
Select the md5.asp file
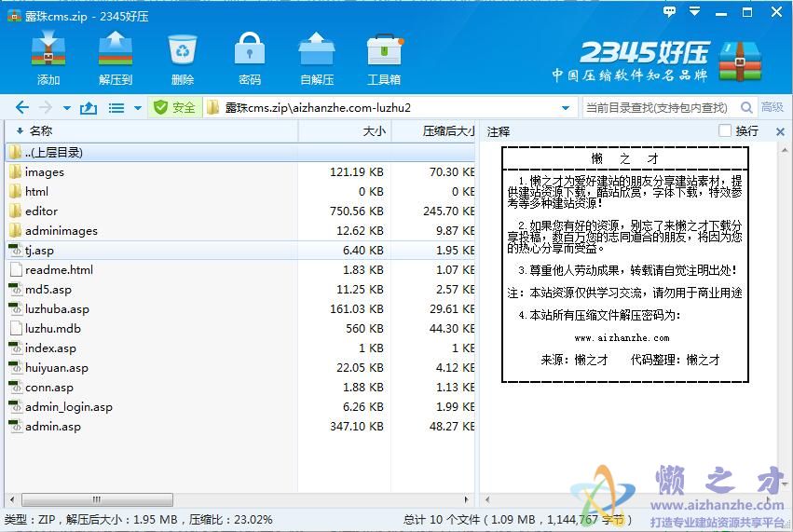tap(240, 289)
